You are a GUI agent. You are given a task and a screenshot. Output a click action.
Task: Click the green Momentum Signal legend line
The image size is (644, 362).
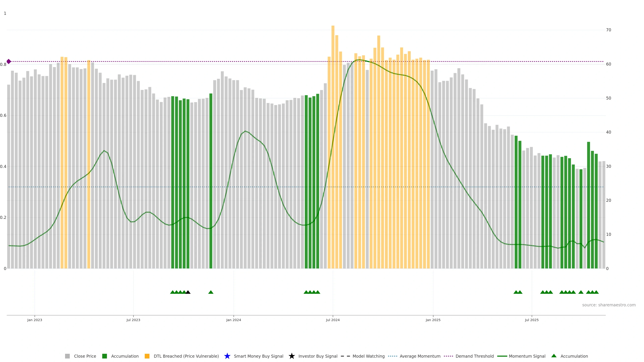(502, 356)
